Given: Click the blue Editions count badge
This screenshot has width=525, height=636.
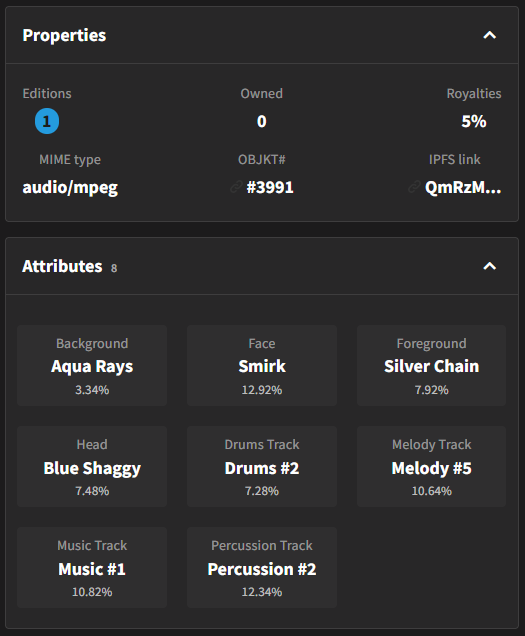Looking at the screenshot, I should click(x=47, y=121).
